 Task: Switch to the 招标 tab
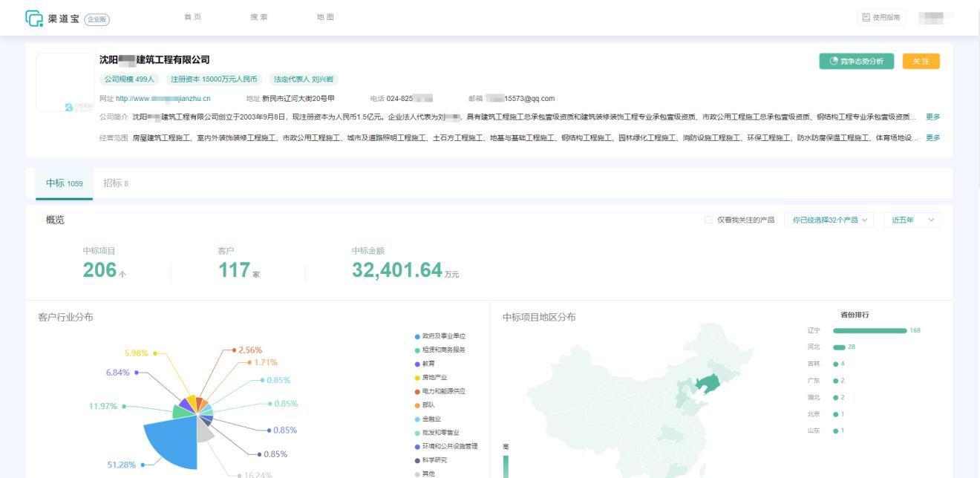tap(116, 183)
